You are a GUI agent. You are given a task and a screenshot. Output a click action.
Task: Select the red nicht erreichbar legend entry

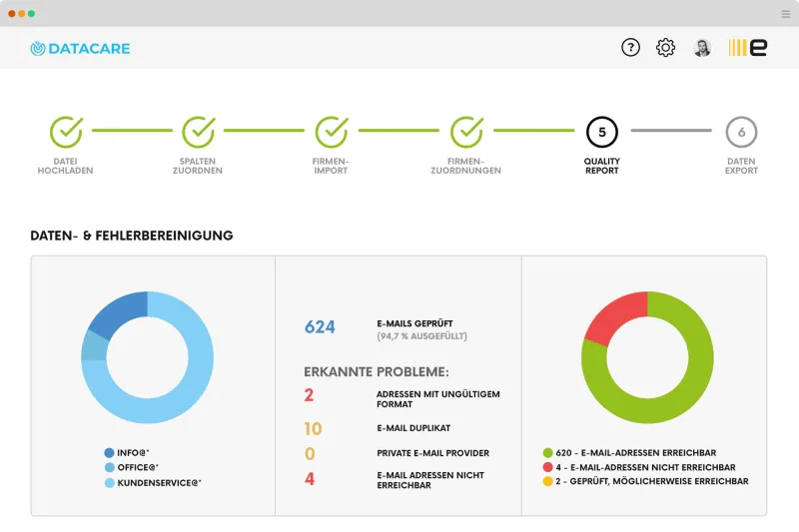(639, 467)
